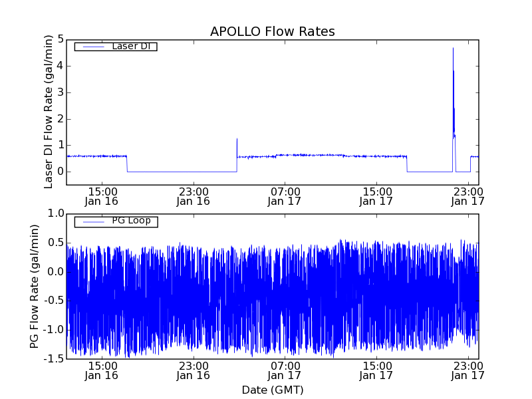This screenshot has height=399, width=532.
Task: Click the y-axis tick label "-1.0" on PG plot
Action: [54, 330]
